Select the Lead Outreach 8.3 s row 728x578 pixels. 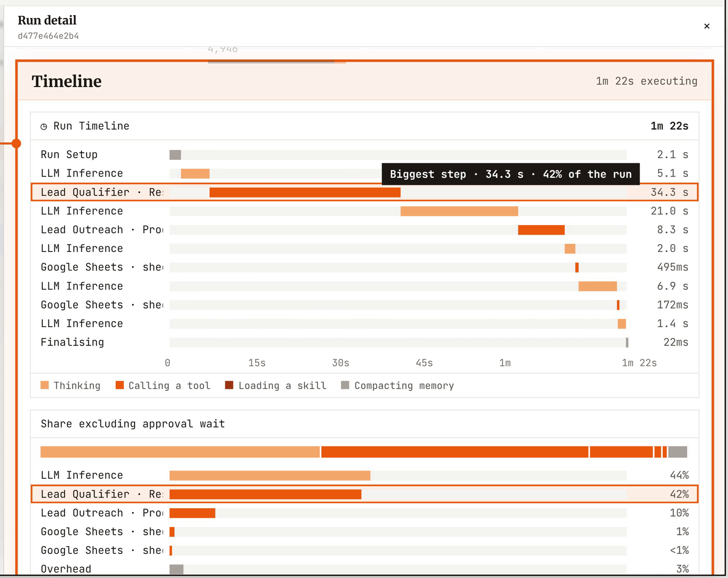pos(364,230)
